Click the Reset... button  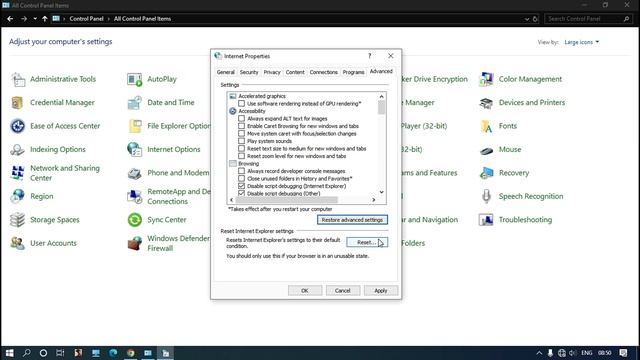[367, 242]
